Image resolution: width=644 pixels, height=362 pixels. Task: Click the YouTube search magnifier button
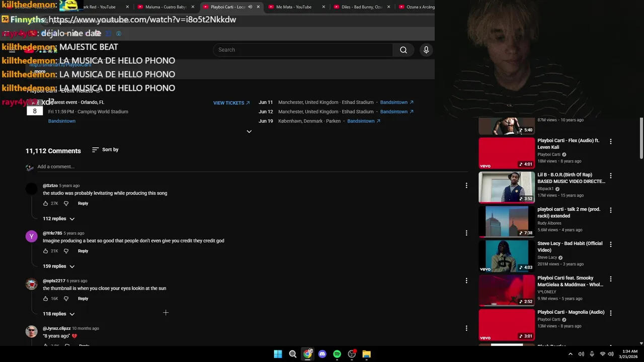pos(403,50)
